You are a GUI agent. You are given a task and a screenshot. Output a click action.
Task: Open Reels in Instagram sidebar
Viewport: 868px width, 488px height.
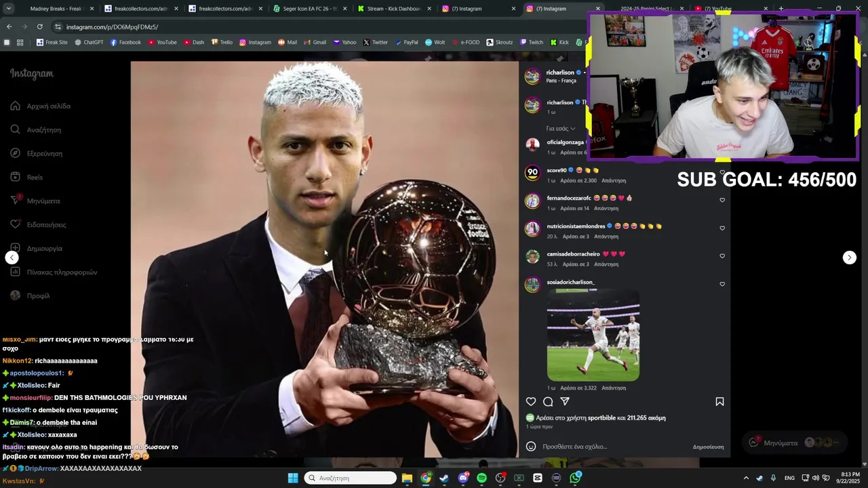pos(27,177)
